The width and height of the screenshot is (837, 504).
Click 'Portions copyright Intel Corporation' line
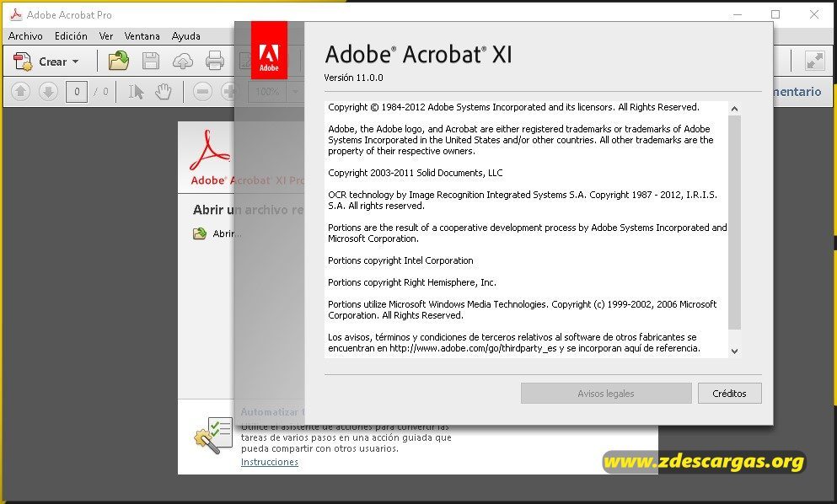400,260
